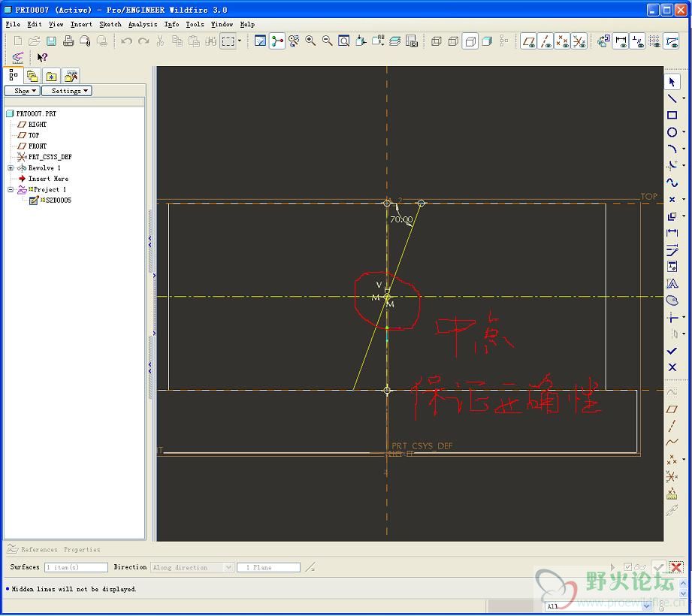Select the Trim sketch tool
This screenshot has height=616, width=692.
click(672, 317)
